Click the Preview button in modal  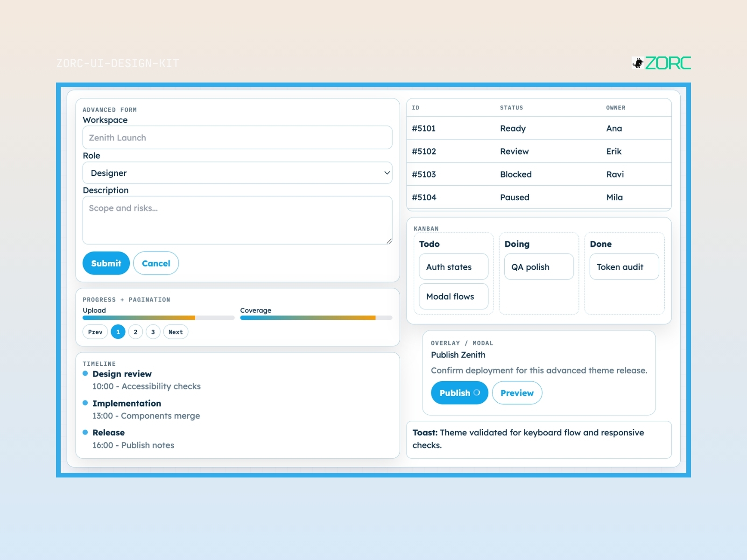(517, 393)
